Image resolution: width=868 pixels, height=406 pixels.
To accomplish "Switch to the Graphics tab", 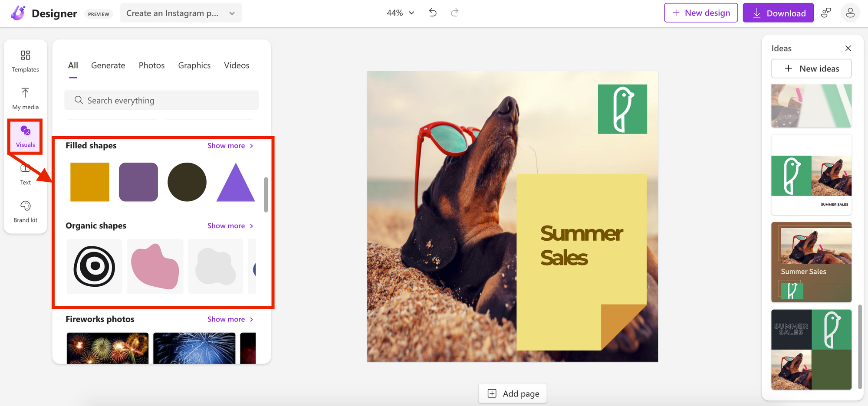I will (194, 65).
